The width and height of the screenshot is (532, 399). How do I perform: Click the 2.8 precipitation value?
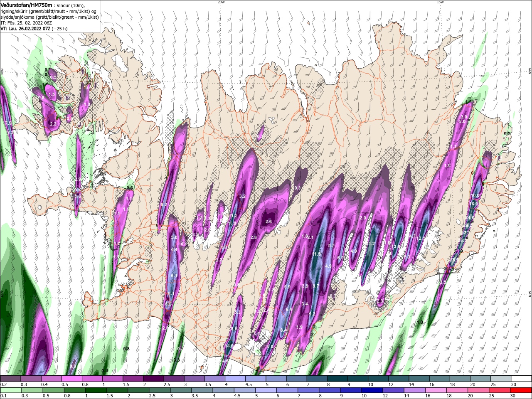pos(254,237)
